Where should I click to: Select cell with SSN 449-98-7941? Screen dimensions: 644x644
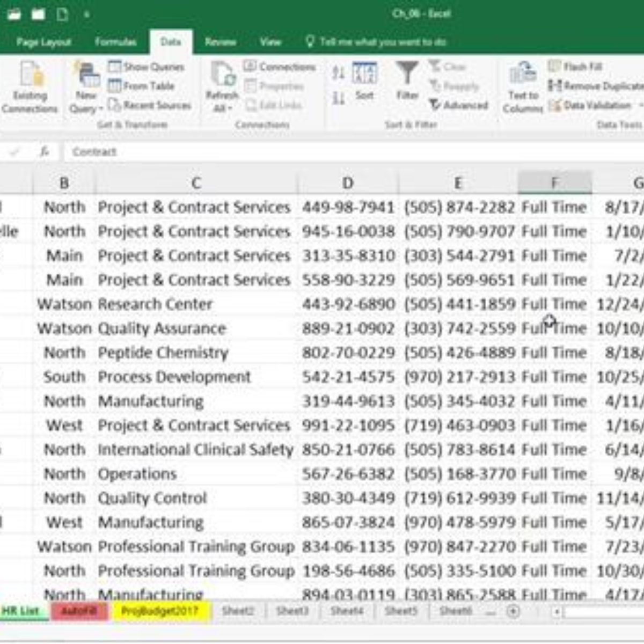[348, 207]
